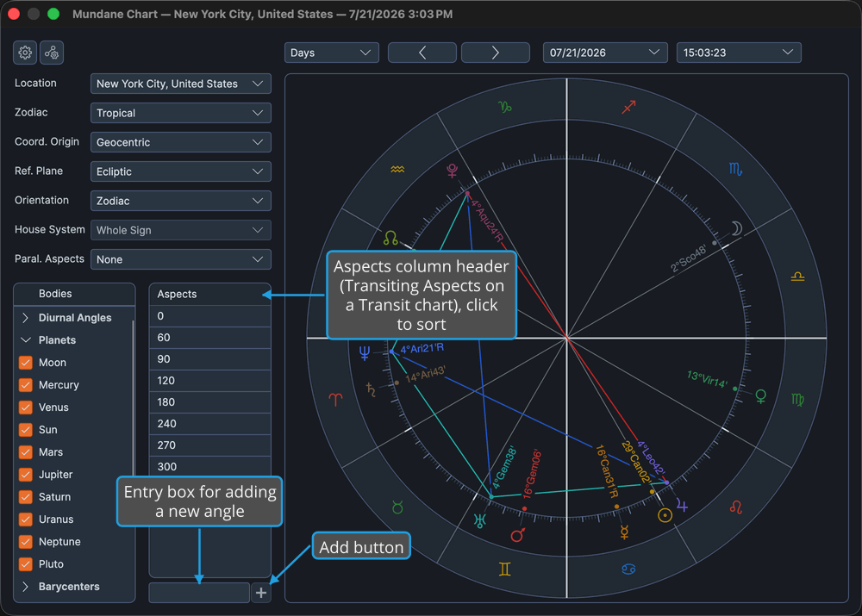Click the Neptune trident glyph on the chart
The height and width of the screenshot is (616, 862).
(x=364, y=352)
